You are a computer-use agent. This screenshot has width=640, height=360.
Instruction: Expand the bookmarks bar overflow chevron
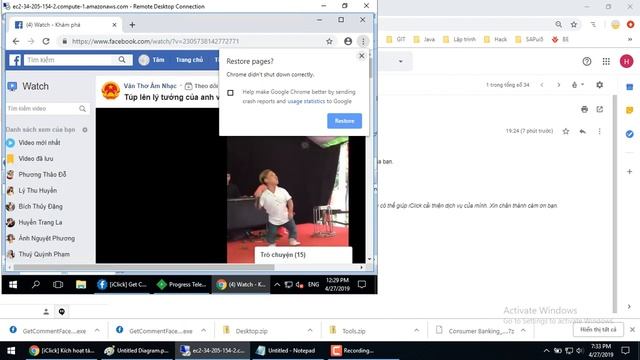pos(630,40)
